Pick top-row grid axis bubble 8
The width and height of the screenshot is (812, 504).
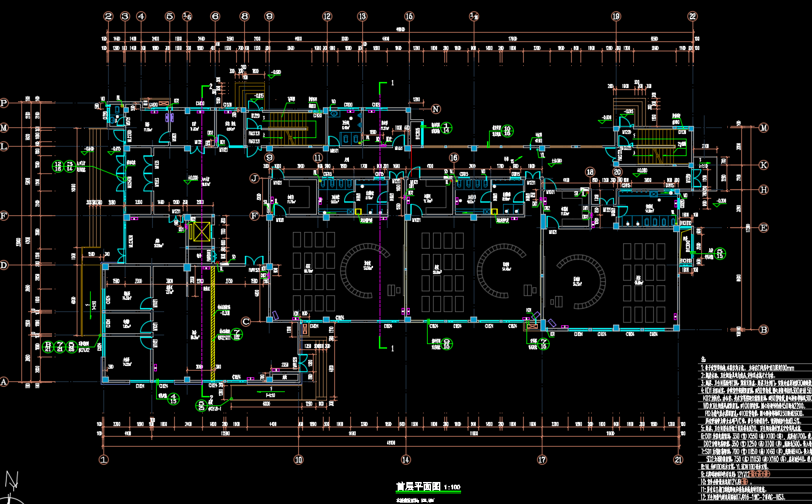(245, 16)
